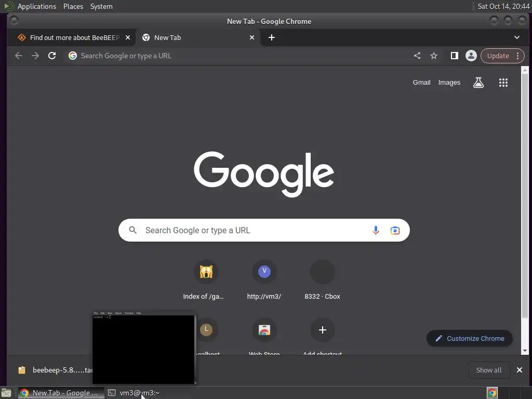
Task: Go back using the browser back arrow
Action: coord(19,56)
